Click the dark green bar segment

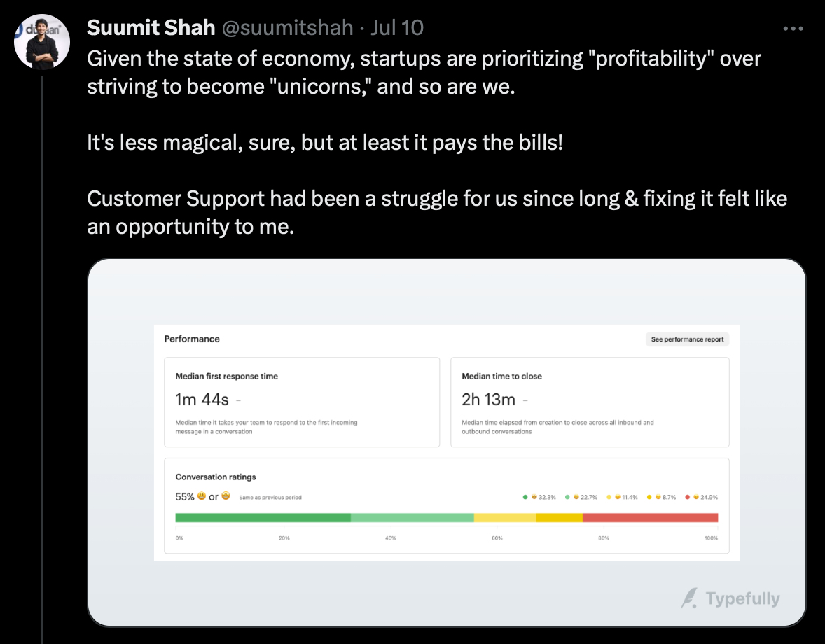point(263,518)
